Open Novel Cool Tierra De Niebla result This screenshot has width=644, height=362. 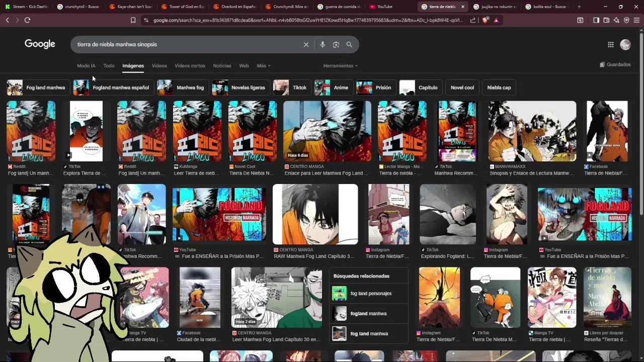coord(252,131)
